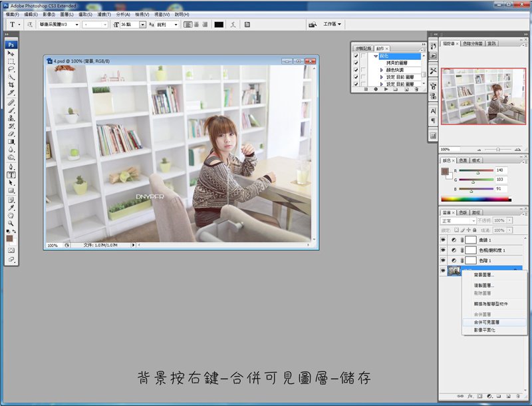Screen dimensions: 532x406
Task: Toggle checkbox for 顏色快調 action step
Action: pos(356,70)
